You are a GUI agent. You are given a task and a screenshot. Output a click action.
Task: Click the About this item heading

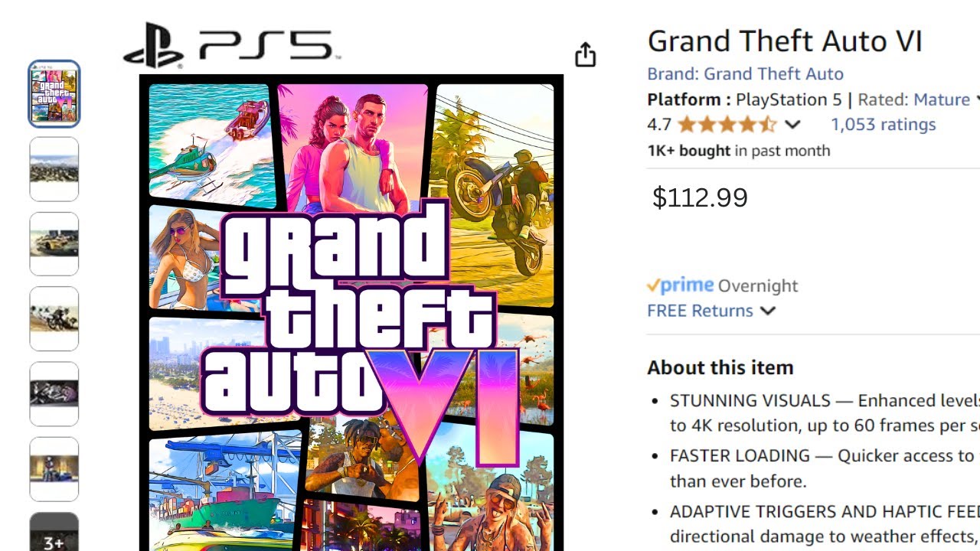720,367
